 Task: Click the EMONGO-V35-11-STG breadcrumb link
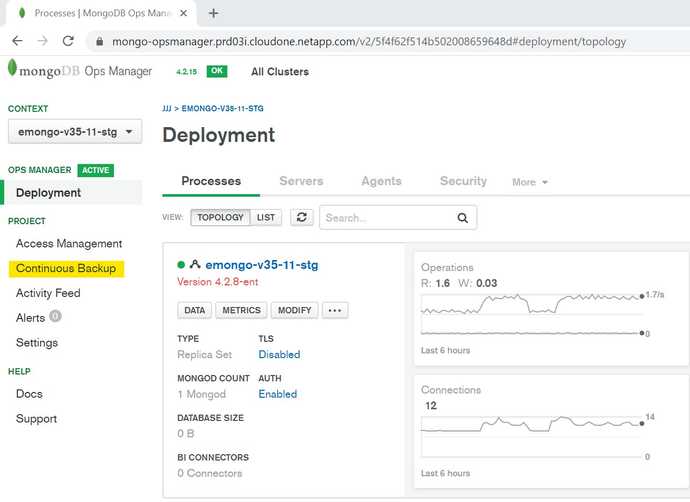pos(222,108)
